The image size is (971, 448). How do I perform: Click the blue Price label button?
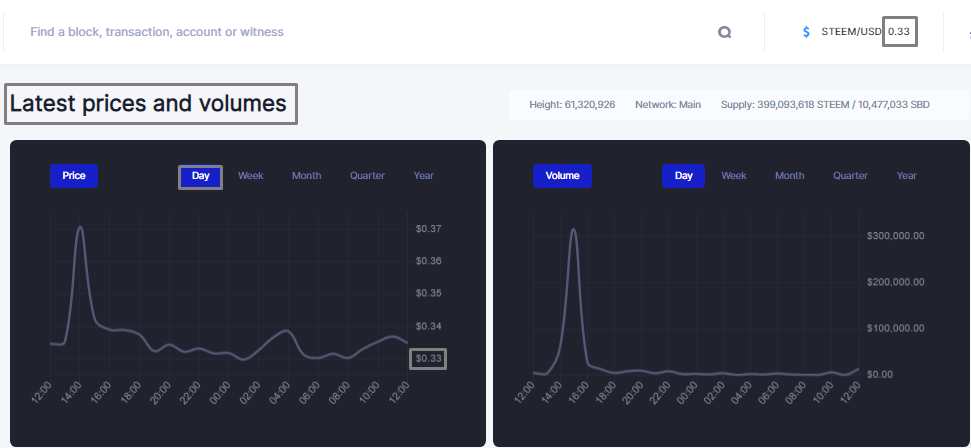coord(74,176)
